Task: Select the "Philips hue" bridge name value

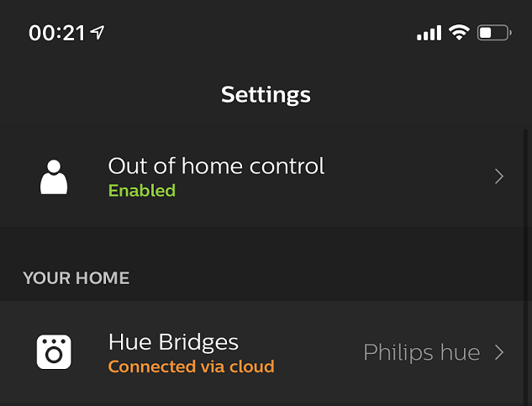Action: 421,352
